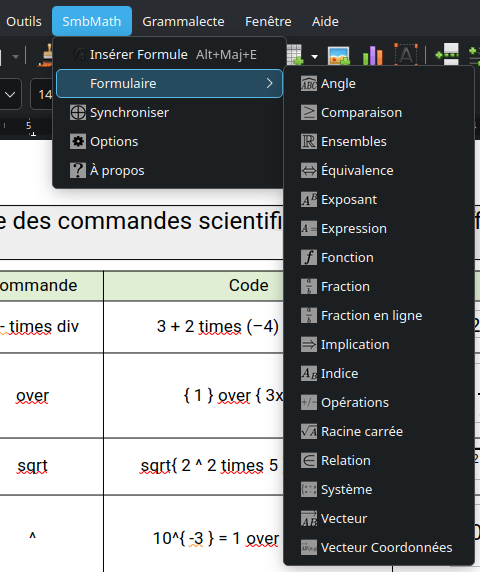Click the Relation ∈ icon
The width and height of the screenshot is (480, 572).
309,460
